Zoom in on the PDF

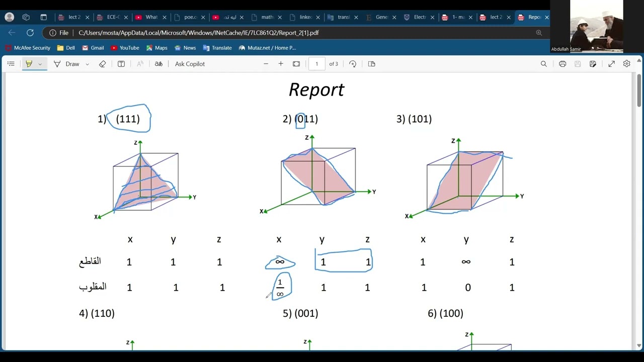click(x=281, y=64)
